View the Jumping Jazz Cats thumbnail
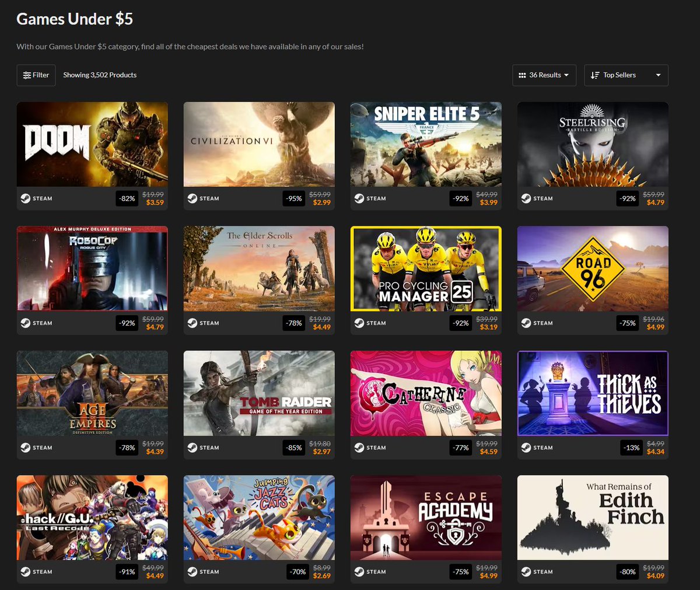700x590 pixels. coord(259,518)
